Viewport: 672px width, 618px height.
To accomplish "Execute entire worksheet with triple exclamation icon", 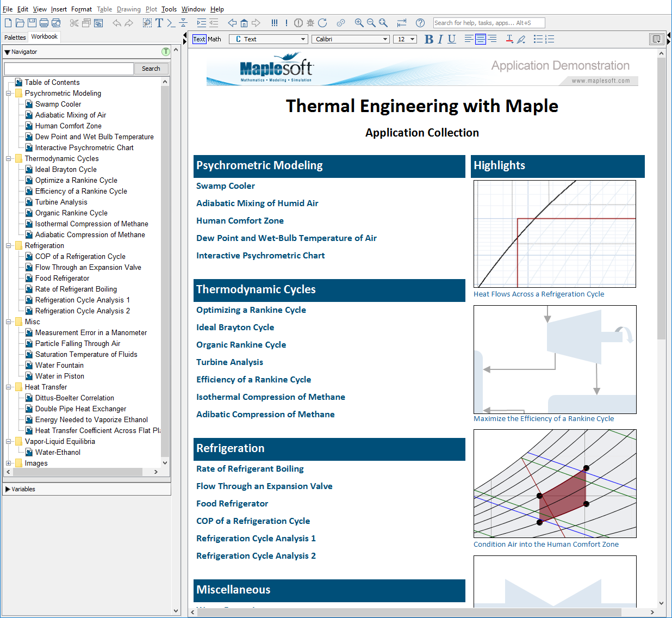I will [275, 23].
